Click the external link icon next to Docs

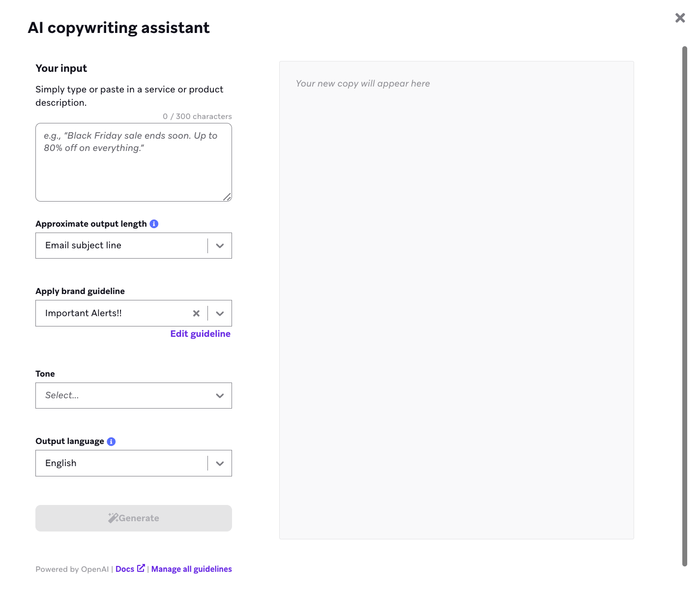(x=141, y=568)
